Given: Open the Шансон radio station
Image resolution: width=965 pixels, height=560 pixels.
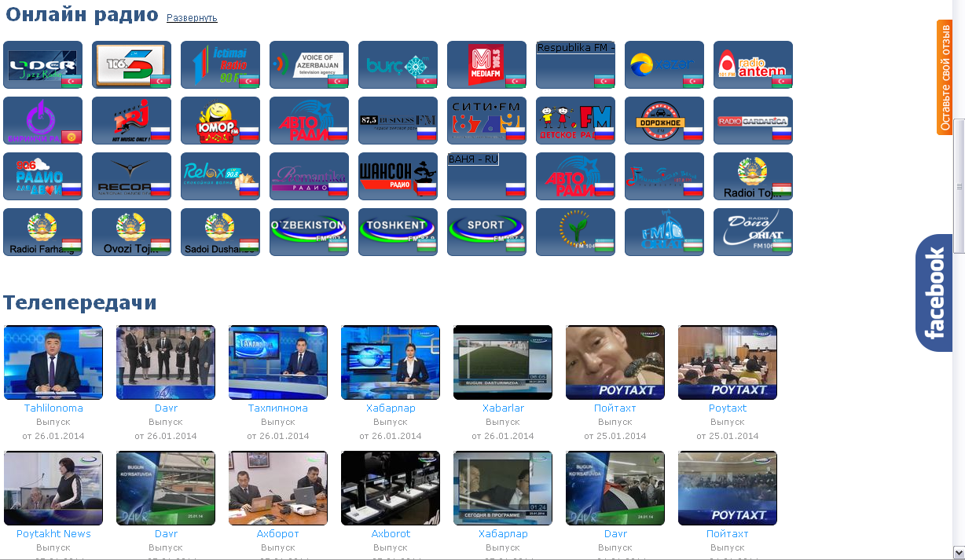Looking at the screenshot, I should pyautogui.click(x=398, y=177).
